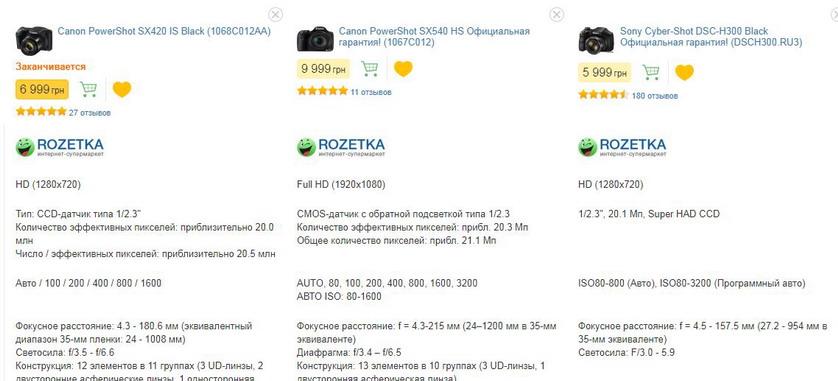
Task: Click the Rozetka logo under Sony DSC-H300
Action: pos(622,147)
